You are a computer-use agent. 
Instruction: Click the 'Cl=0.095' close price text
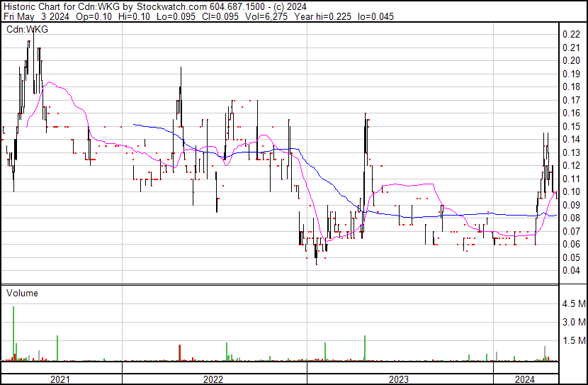coord(220,16)
